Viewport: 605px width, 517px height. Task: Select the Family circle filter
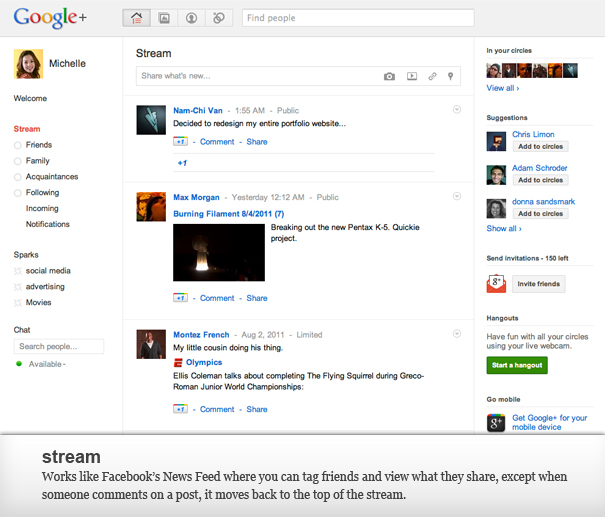point(37,161)
